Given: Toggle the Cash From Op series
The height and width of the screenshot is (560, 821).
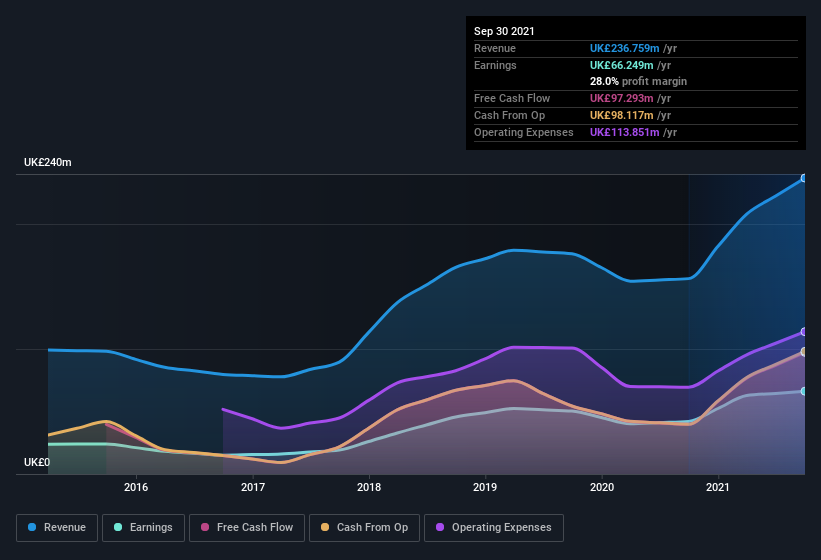Looking at the screenshot, I should tap(362, 527).
